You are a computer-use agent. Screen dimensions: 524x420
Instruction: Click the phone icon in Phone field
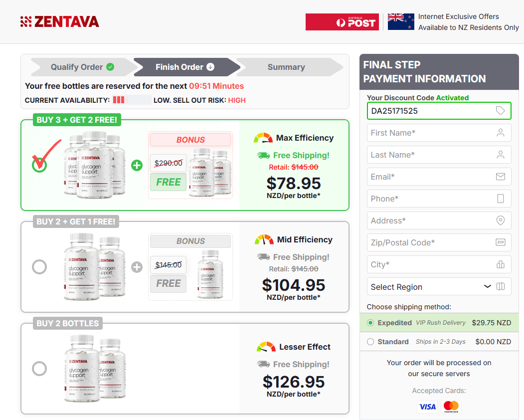coord(500,199)
